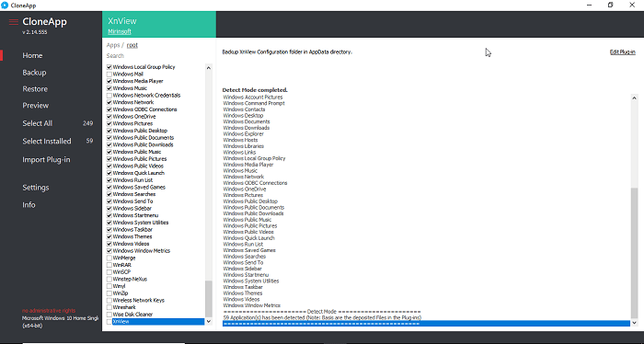This screenshot has height=344, width=644.
Task: Uncheck Windows Quick Launch checkbox
Action: [109, 173]
